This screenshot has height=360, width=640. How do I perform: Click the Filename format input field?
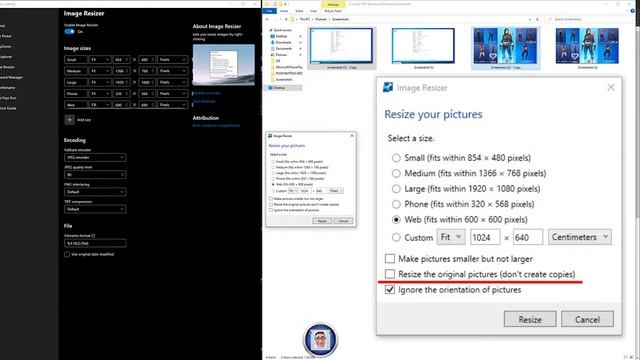[x=95, y=243]
